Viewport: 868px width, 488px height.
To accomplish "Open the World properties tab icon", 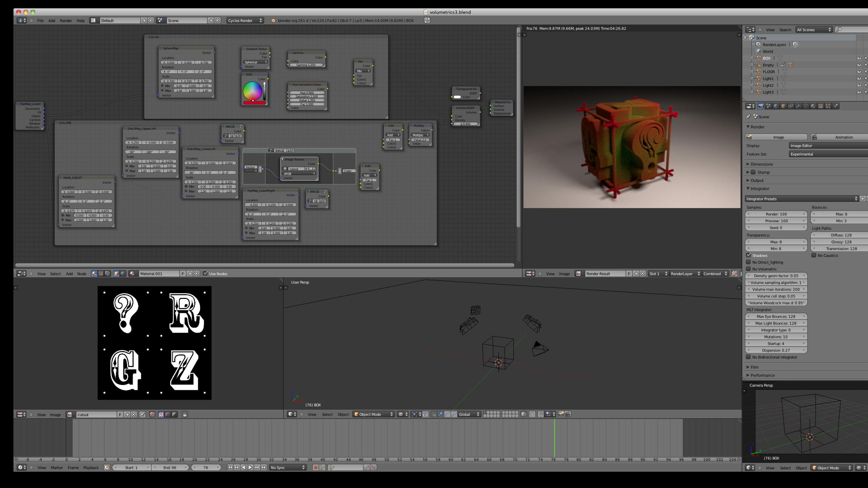I will pyautogui.click(x=776, y=106).
